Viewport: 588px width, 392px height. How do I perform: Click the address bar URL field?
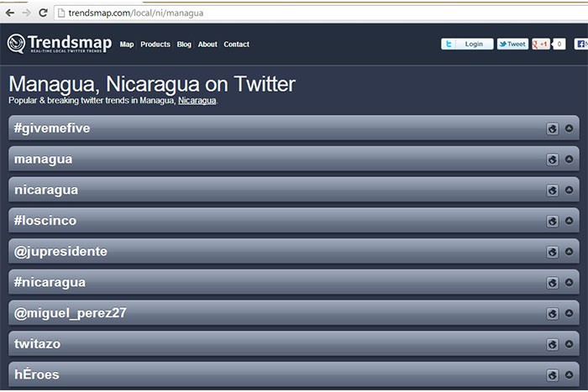coord(321,13)
